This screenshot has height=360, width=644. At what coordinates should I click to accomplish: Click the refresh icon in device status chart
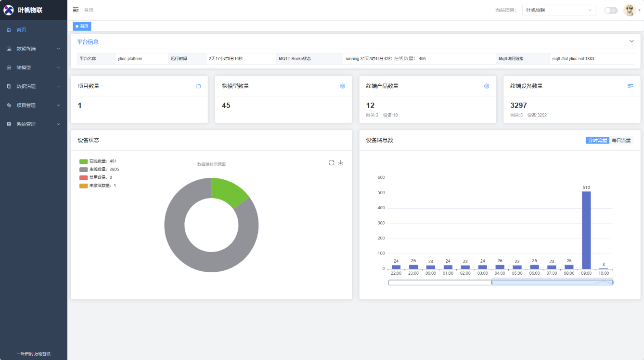coord(331,163)
